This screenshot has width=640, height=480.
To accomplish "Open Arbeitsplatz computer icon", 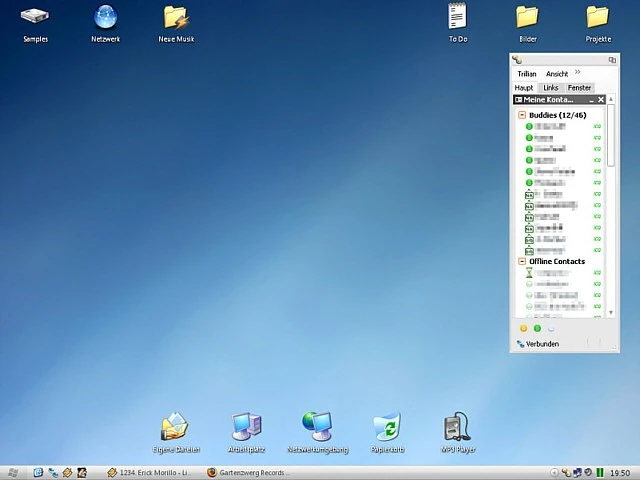I will point(246,426).
